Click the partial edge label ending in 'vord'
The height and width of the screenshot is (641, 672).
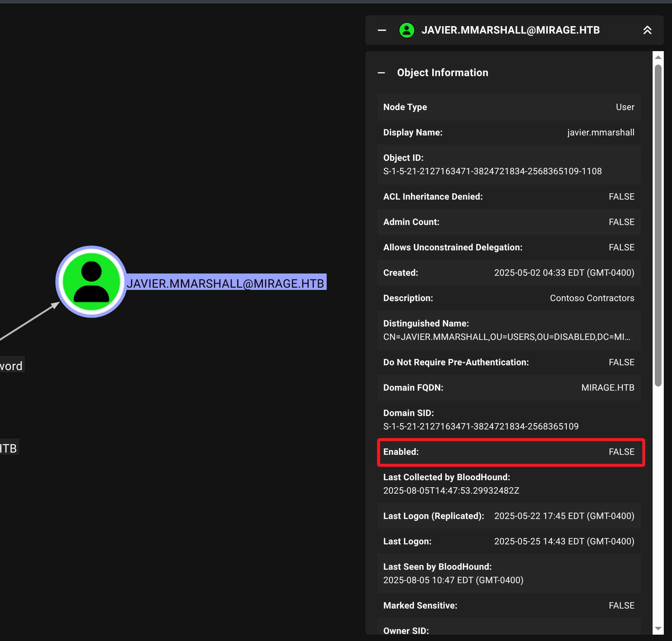click(x=12, y=366)
